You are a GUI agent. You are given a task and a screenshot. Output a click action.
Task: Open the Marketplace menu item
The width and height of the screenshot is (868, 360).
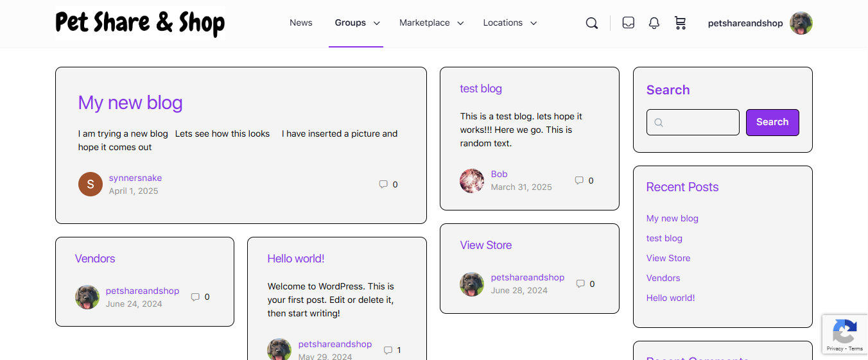click(424, 22)
